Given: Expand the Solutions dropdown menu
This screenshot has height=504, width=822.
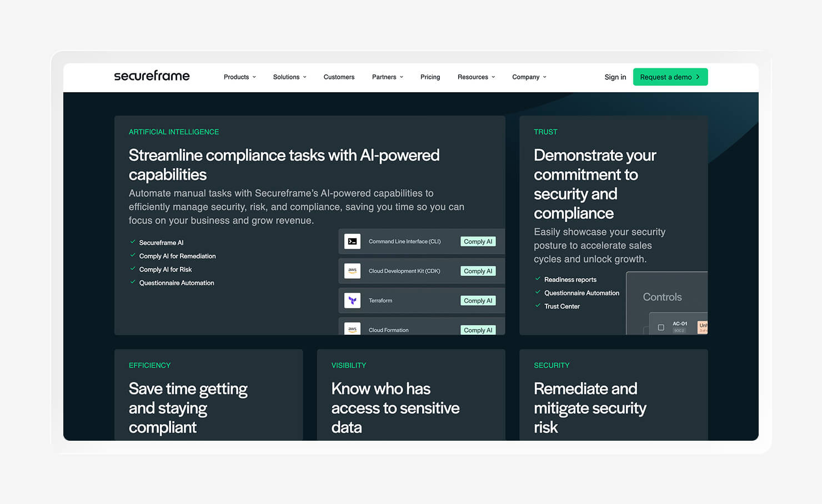Looking at the screenshot, I should tap(289, 77).
